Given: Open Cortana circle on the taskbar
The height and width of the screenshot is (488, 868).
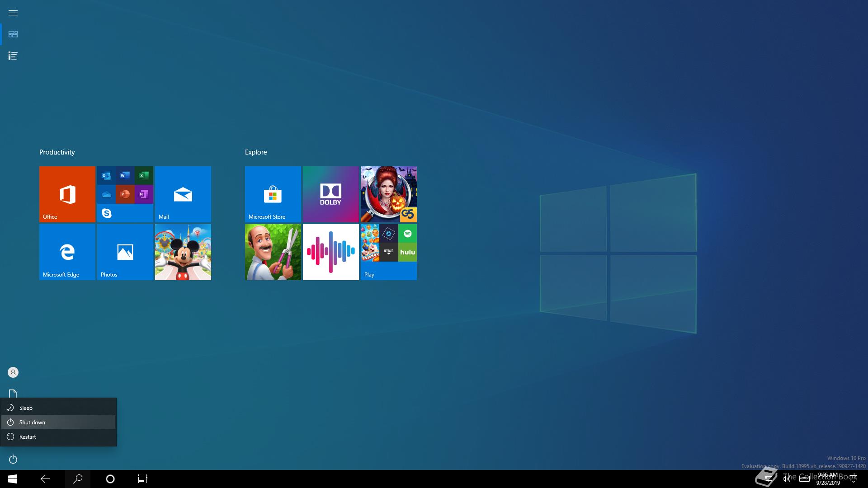Looking at the screenshot, I should coord(110,479).
